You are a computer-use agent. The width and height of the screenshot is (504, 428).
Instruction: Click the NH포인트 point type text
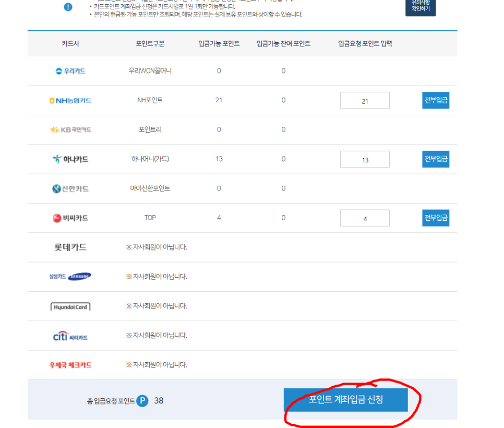click(150, 100)
